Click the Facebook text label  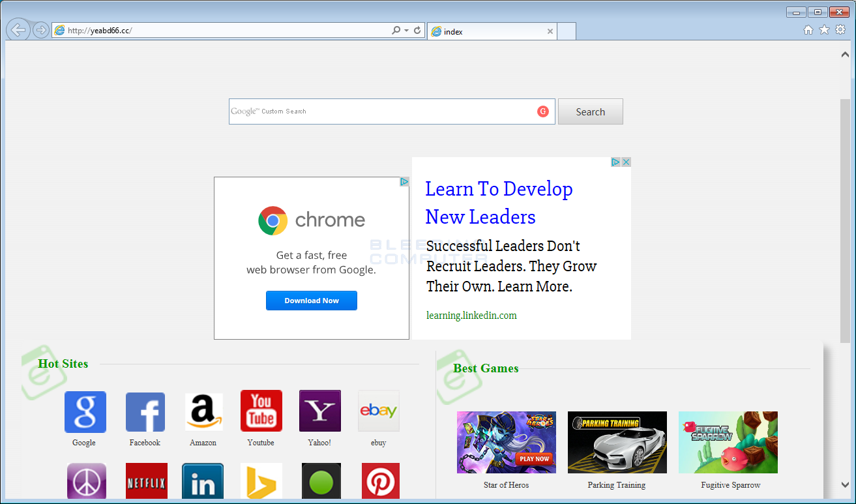145,443
